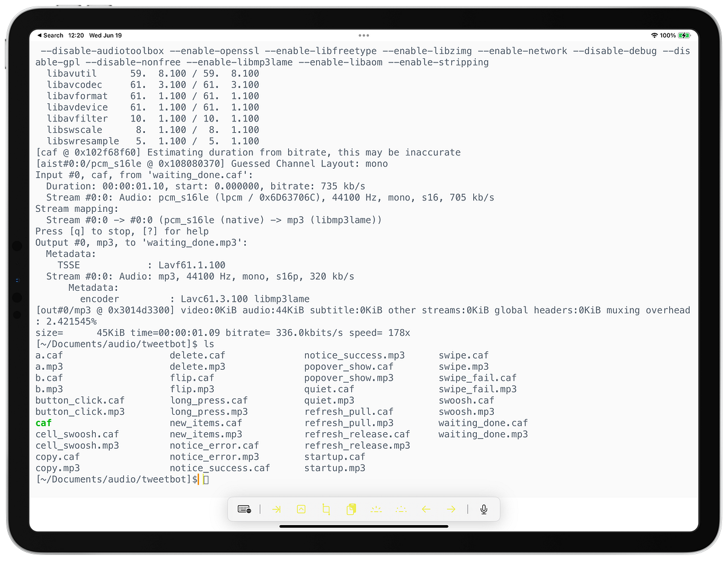728x561 pixels.
Task: Select the highlighted caf directory name
Action: click(43, 423)
